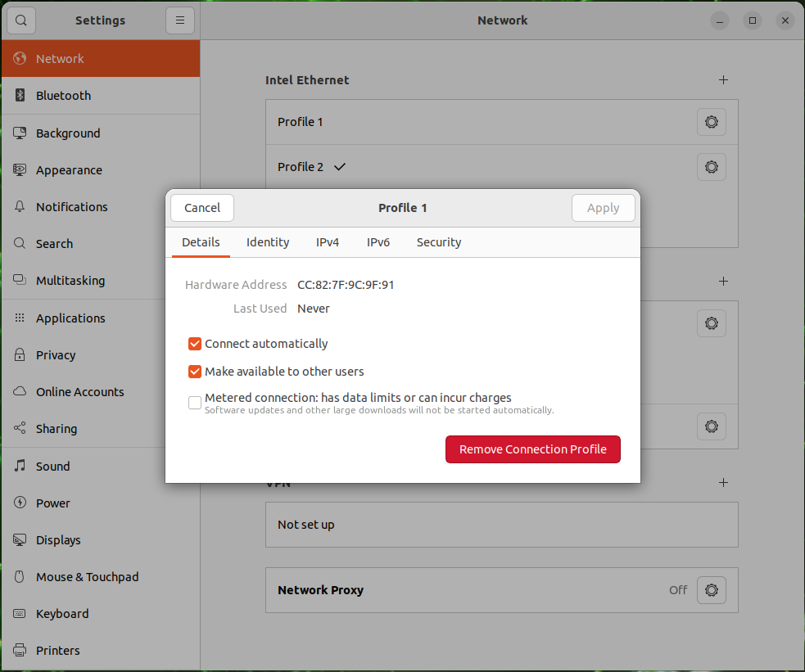Click Remove Connection Profile button
This screenshot has height=672, width=805.
point(532,449)
